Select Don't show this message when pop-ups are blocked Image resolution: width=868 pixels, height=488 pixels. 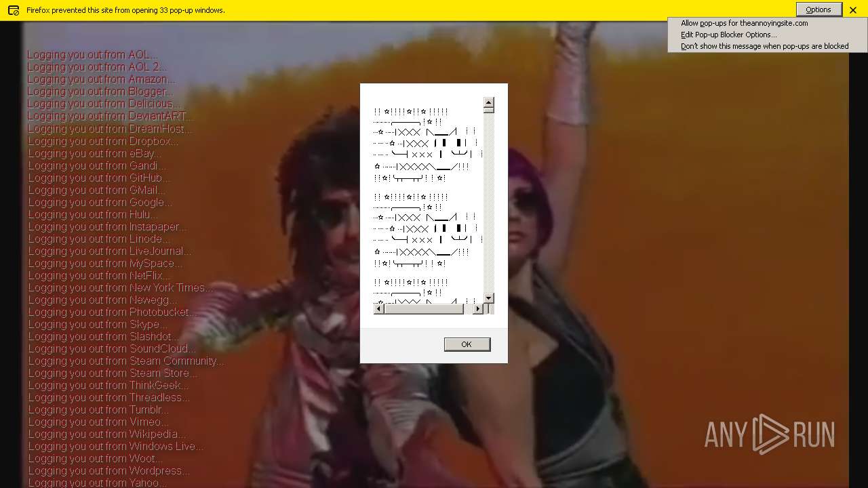764,46
